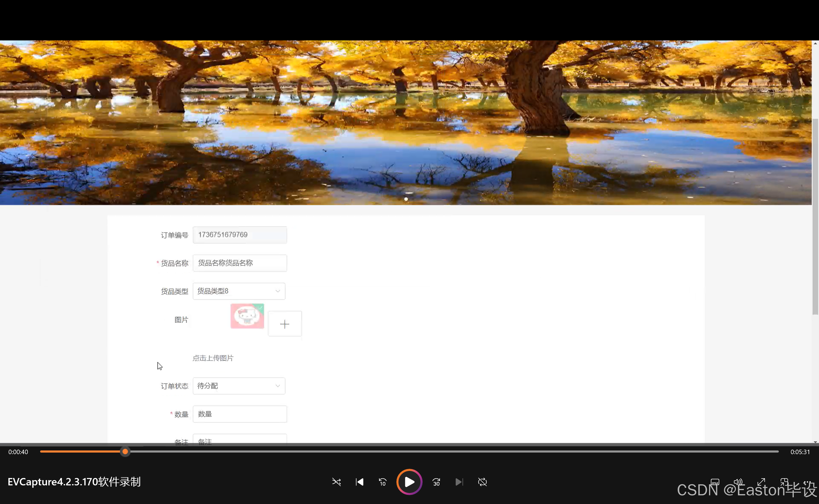Open subtitles and captions menu
The width and height of the screenshot is (819, 504).
[715, 482]
